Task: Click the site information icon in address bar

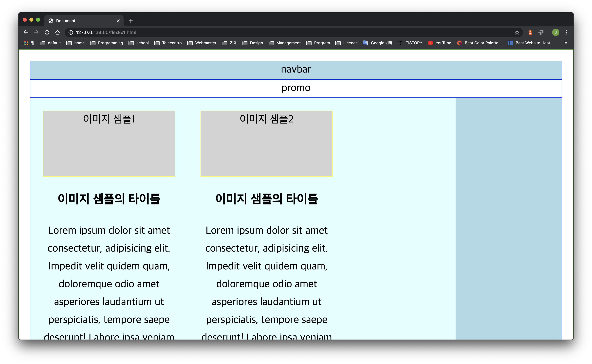Action: 71,32
